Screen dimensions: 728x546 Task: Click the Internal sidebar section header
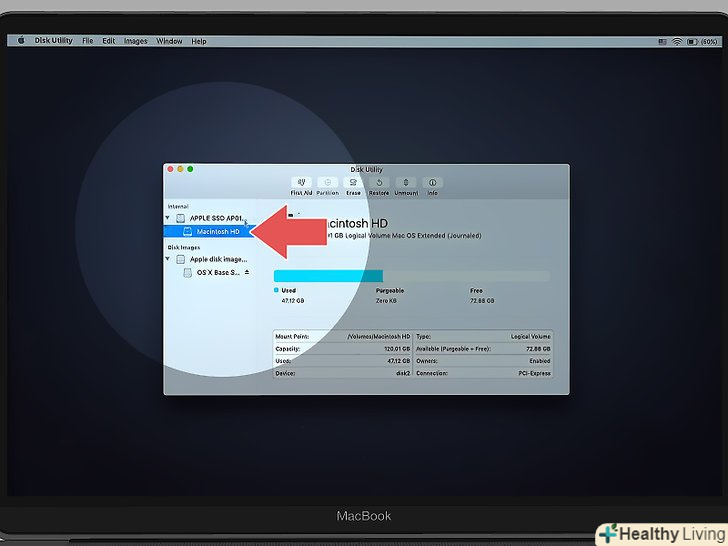tap(178, 206)
